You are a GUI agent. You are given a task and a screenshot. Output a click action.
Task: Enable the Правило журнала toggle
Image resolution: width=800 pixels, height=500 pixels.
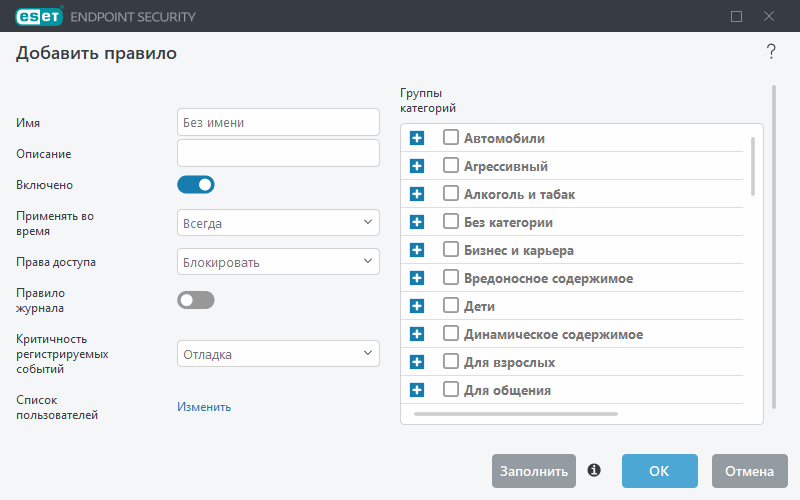[196, 300]
